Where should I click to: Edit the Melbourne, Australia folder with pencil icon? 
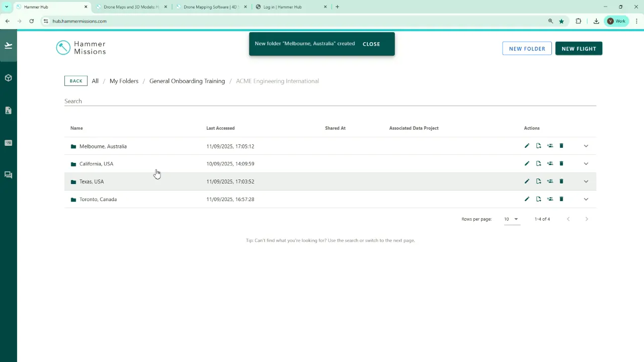pos(526,146)
